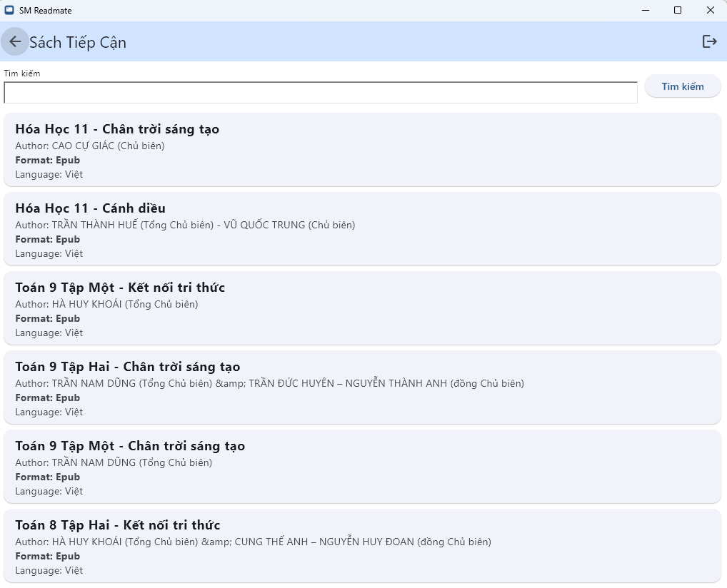
Task: Close the SM Readmate window
Action: pyautogui.click(x=711, y=11)
